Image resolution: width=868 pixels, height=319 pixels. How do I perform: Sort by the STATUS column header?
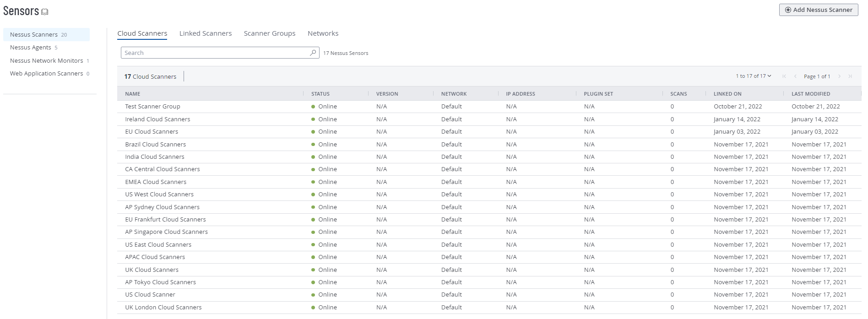tap(320, 94)
